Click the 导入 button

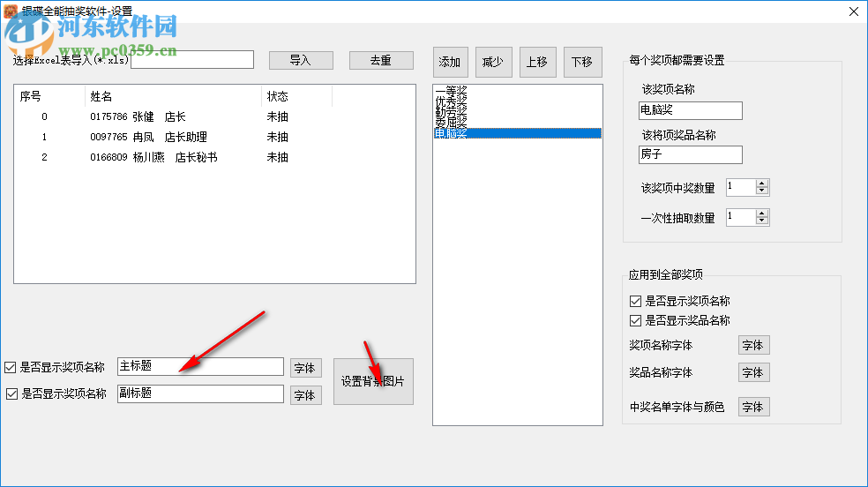tap(301, 60)
